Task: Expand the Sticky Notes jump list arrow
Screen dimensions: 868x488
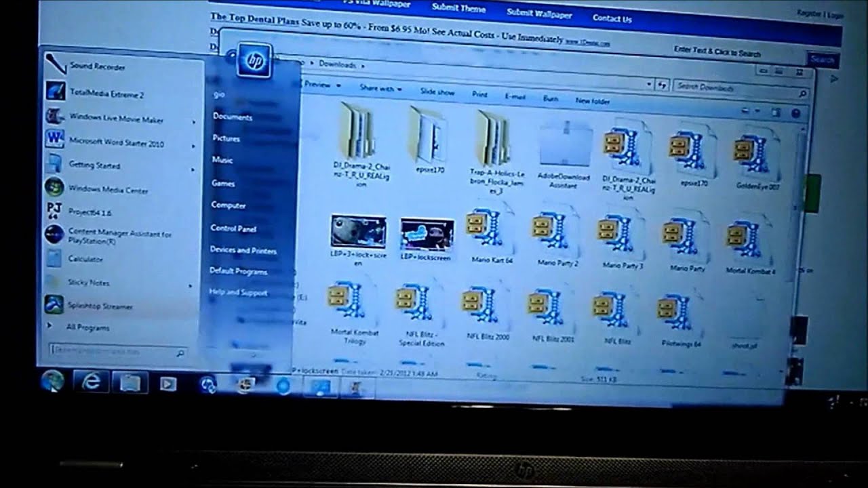Action: pos(191,286)
